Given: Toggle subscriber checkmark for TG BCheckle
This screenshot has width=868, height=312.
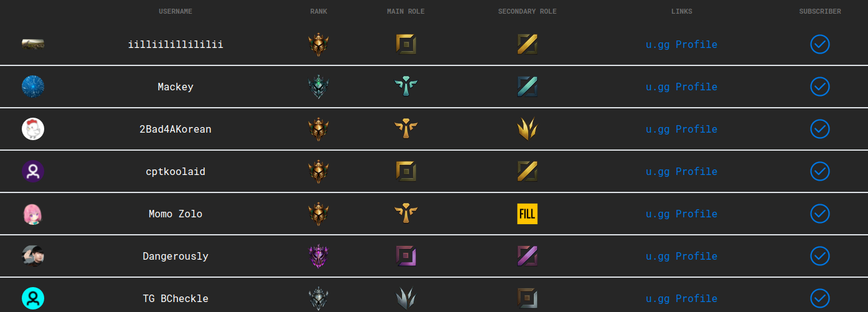Looking at the screenshot, I should [820, 298].
